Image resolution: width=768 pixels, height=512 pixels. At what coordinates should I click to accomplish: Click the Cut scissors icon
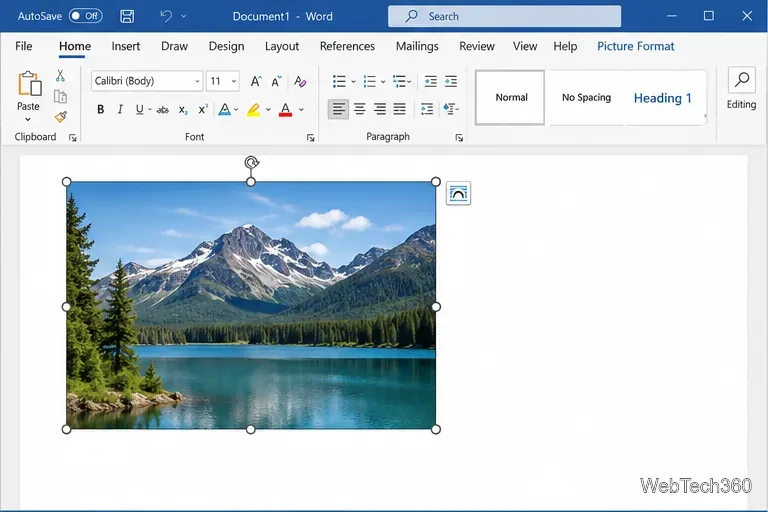pyautogui.click(x=60, y=75)
